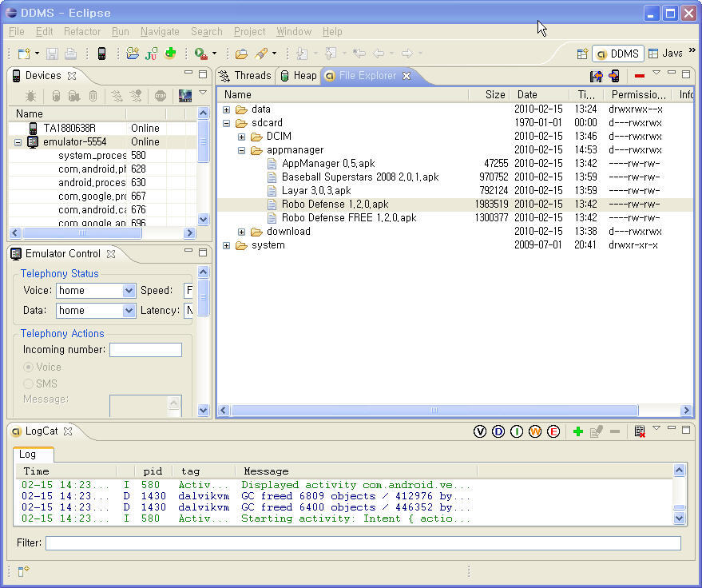The height and width of the screenshot is (588, 702).
Task: Click the Start Method Profiling icon
Action: click(135, 95)
